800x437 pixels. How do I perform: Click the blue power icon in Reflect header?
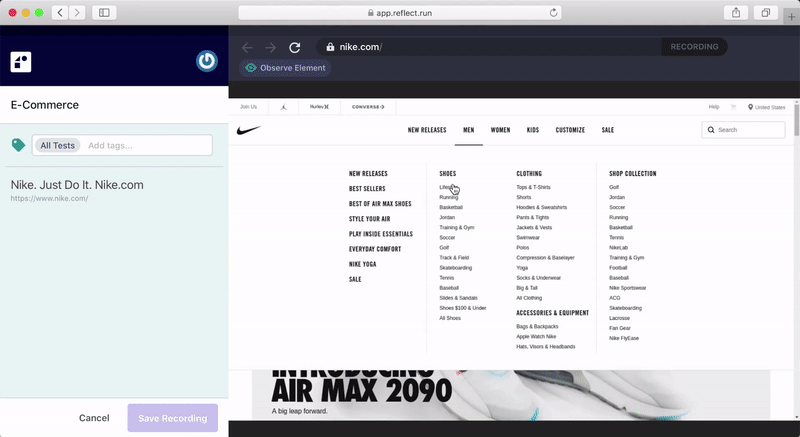coord(207,61)
